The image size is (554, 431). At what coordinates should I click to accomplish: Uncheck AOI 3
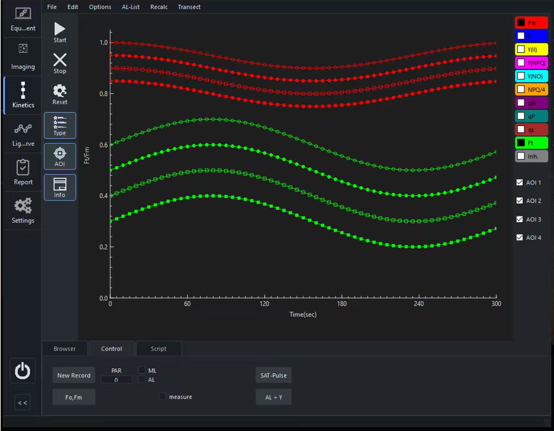(x=519, y=219)
